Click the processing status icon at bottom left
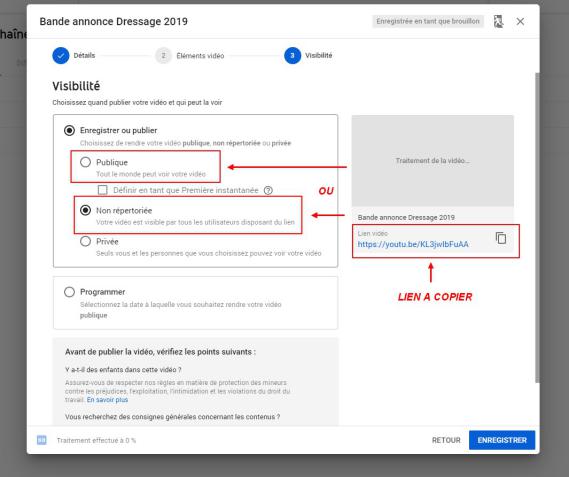 (x=42, y=440)
